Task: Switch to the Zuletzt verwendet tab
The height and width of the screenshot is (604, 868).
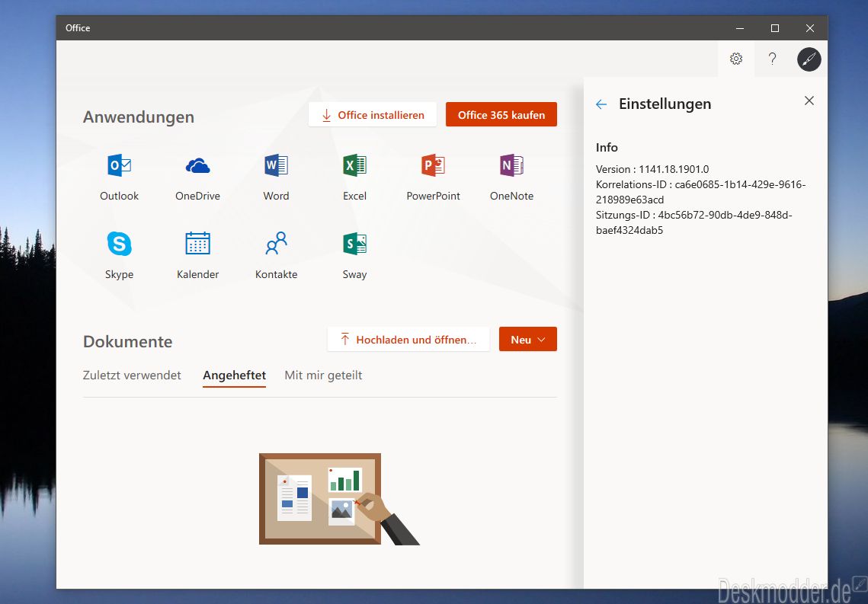Action: pyautogui.click(x=132, y=375)
